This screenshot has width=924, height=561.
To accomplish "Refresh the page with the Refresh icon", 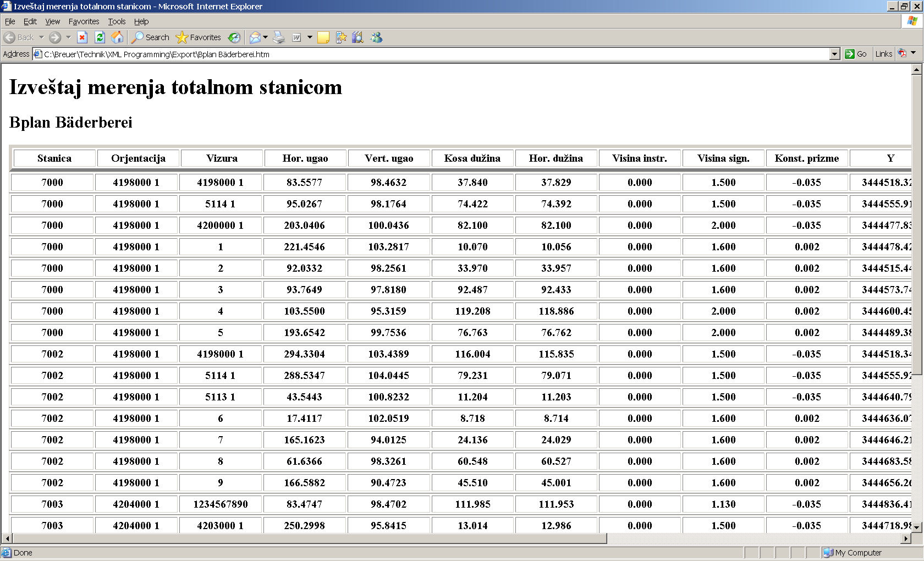I will coord(100,37).
